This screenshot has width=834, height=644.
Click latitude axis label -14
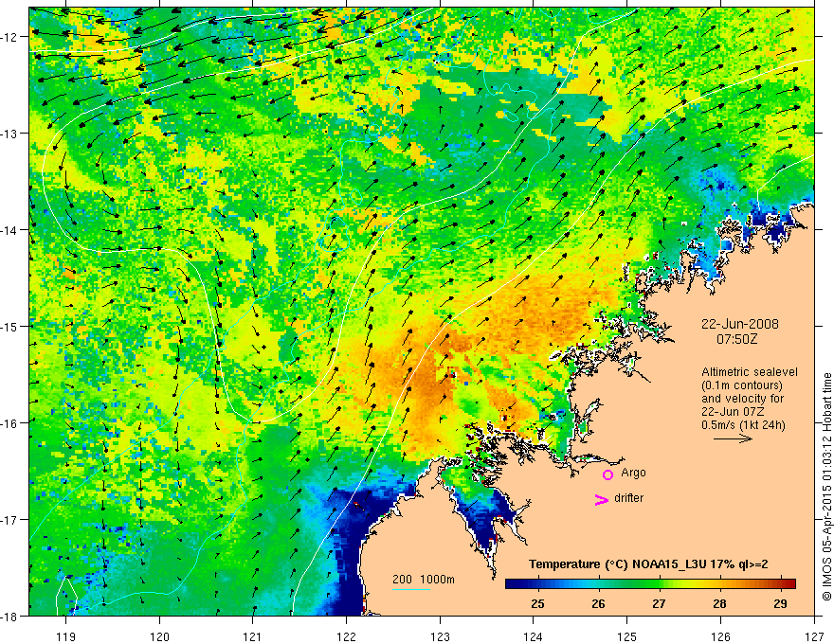pos(10,230)
